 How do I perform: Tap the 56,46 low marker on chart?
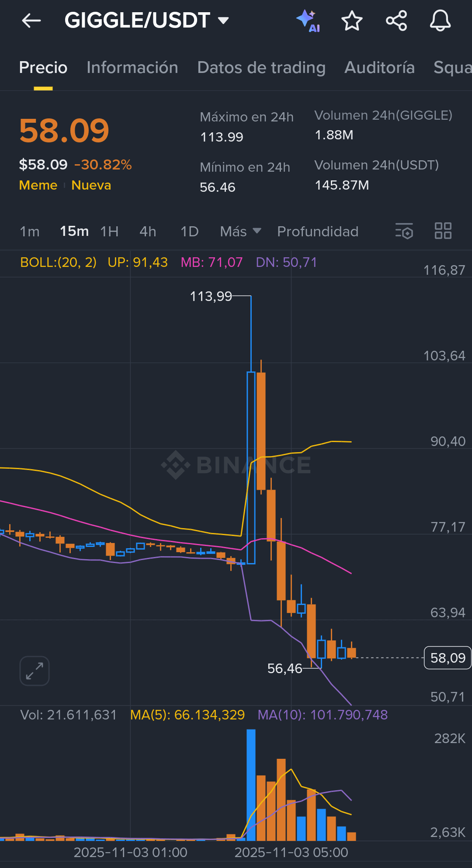[x=285, y=668]
